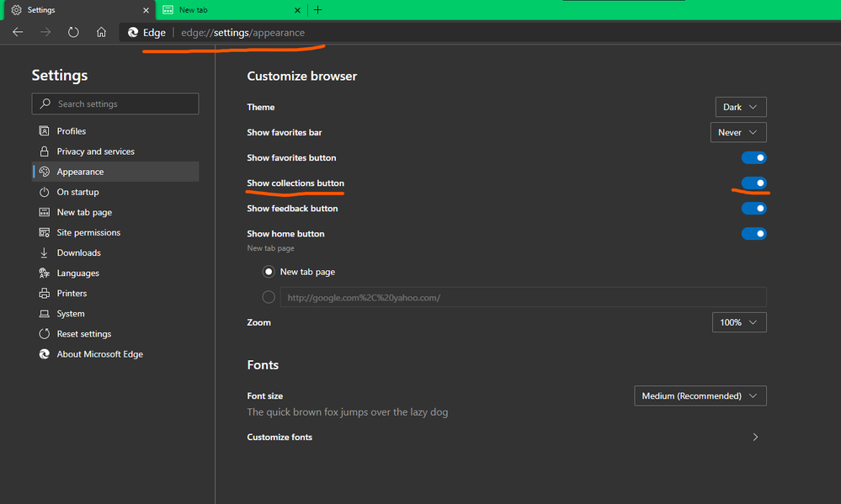841x504 pixels.
Task: Toggle Show collections button switch
Action: (x=753, y=183)
